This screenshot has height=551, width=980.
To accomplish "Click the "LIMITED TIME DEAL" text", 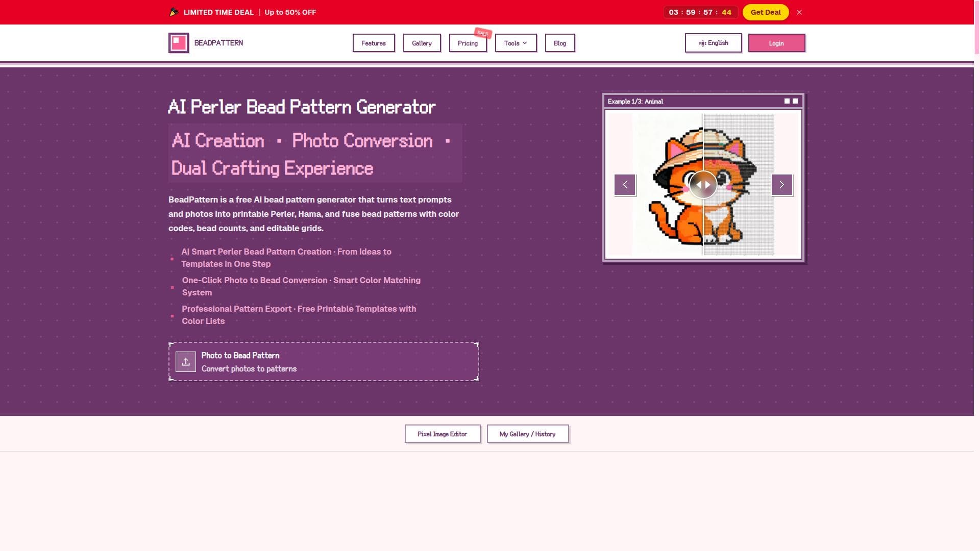I will (x=218, y=12).
